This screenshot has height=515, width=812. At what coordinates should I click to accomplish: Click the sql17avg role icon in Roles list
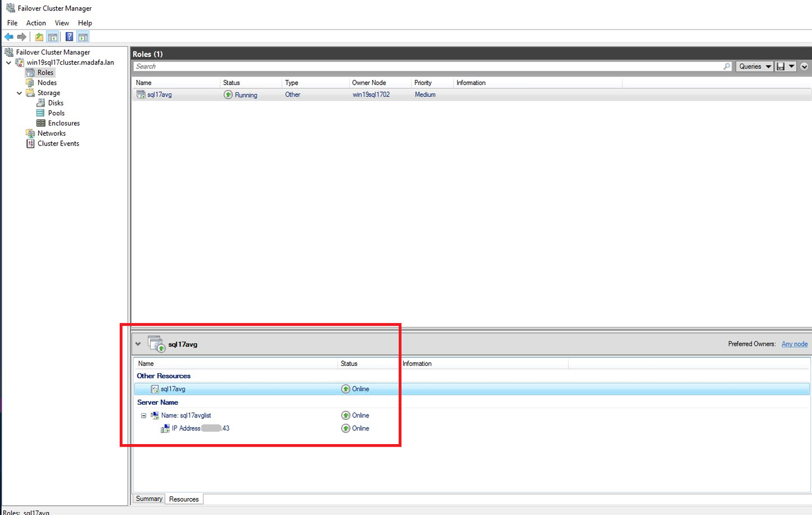(x=141, y=95)
